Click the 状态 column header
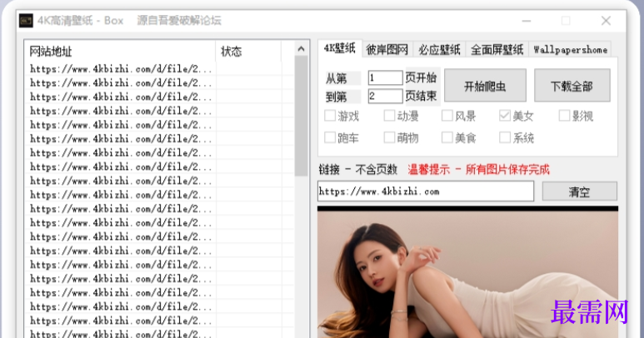 coord(248,52)
